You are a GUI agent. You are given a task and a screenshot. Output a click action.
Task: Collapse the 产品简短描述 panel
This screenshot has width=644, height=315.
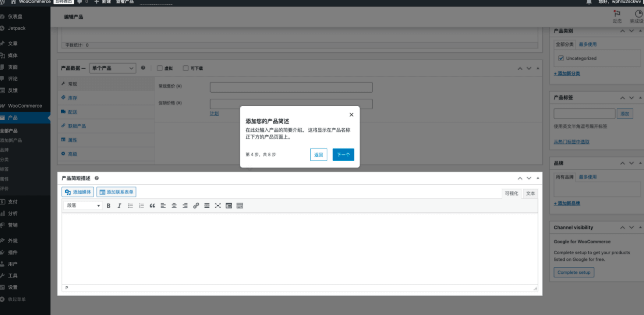click(538, 178)
